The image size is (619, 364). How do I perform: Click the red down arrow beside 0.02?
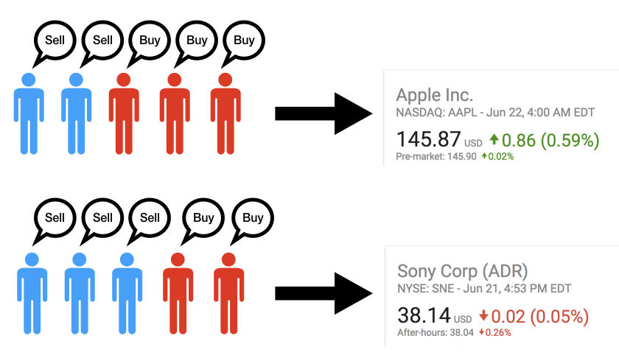(483, 315)
